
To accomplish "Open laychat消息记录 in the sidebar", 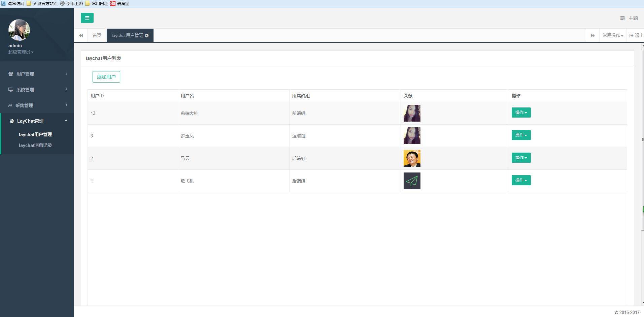I will click(35, 145).
